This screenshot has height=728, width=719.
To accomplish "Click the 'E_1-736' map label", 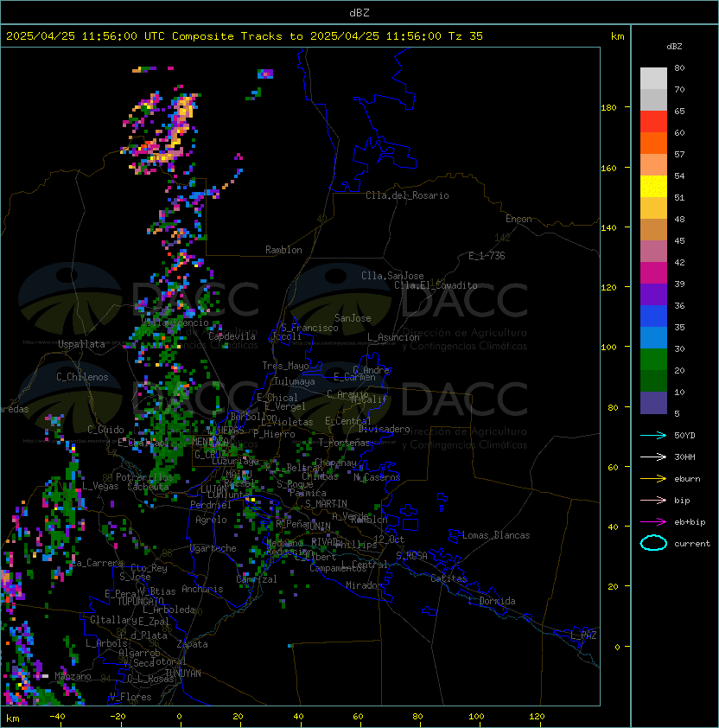I will [487, 256].
